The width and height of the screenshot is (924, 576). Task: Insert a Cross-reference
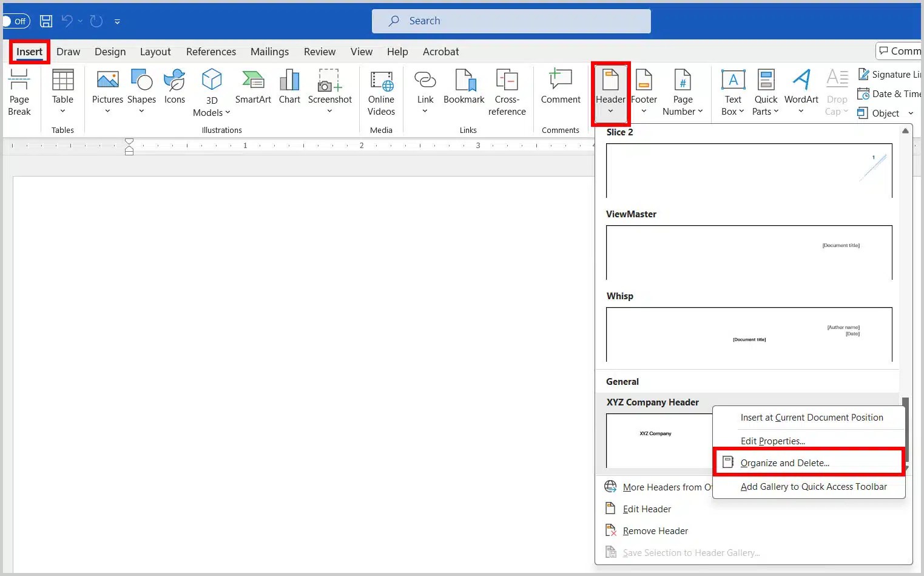point(507,92)
